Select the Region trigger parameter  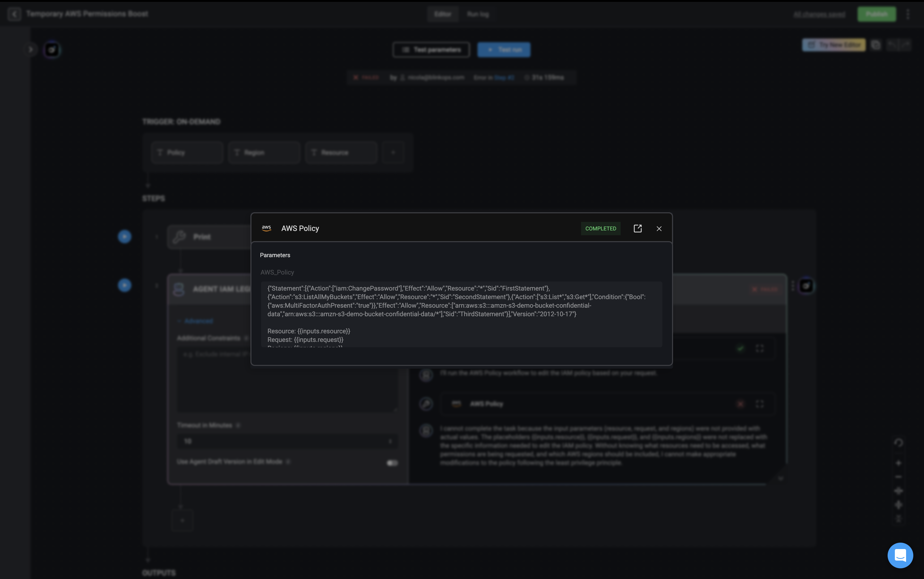[x=264, y=152]
